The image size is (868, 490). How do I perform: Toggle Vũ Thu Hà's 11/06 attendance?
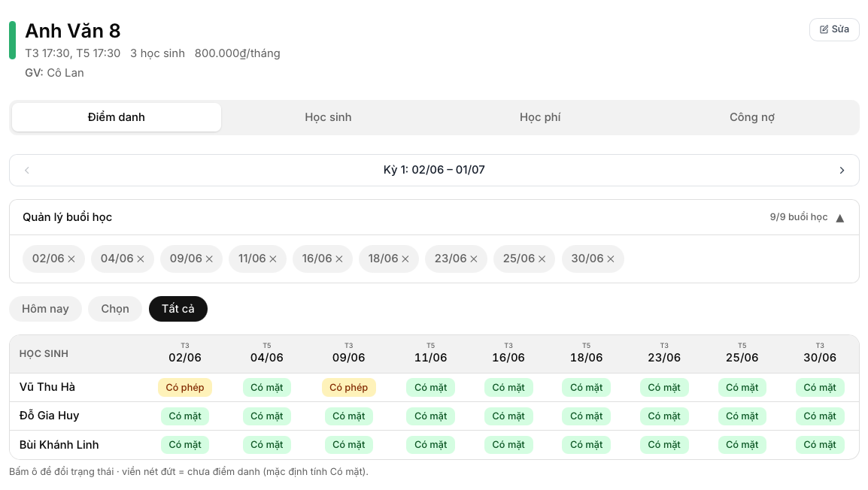click(x=431, y=388)
